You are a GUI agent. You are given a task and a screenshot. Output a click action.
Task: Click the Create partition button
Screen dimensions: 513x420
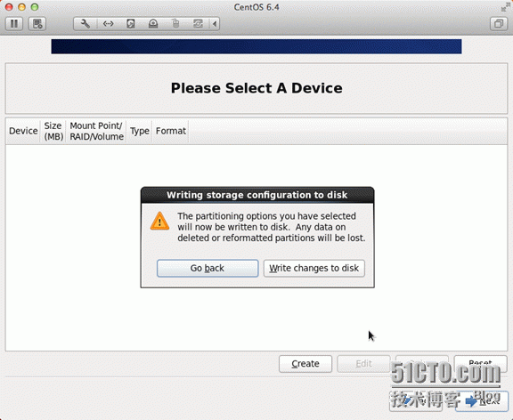click(305, 364)
